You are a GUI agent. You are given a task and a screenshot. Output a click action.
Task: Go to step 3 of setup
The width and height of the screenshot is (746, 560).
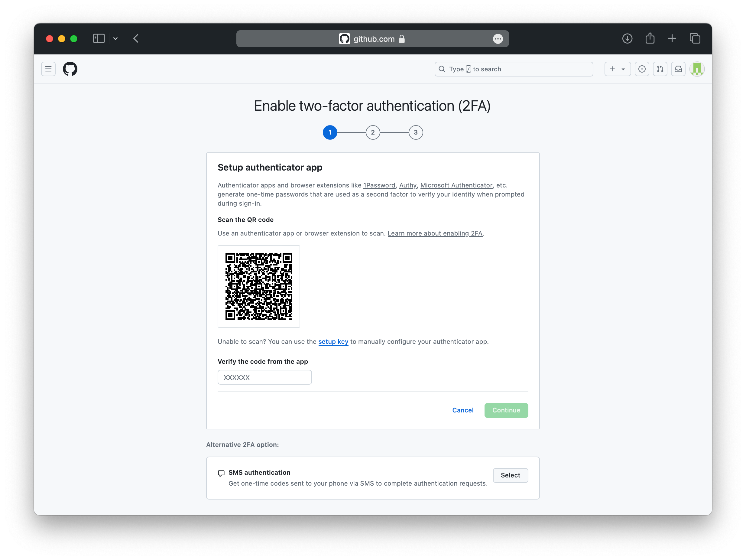416,132
